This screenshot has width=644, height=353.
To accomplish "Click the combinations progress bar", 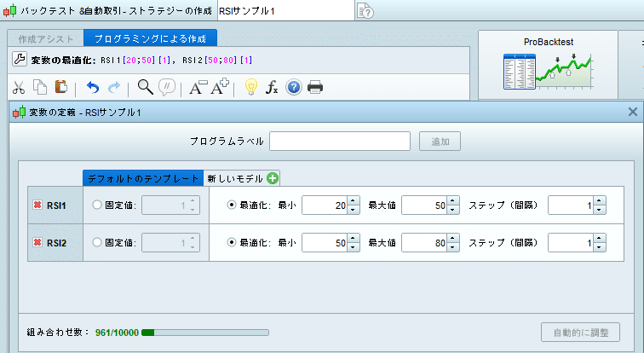I will point(205,333).
